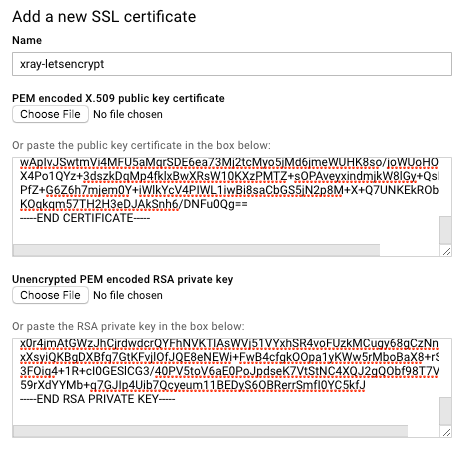
Task: Grab the resize handle of the certificate textarea
Action: click(x=446, y=251)
